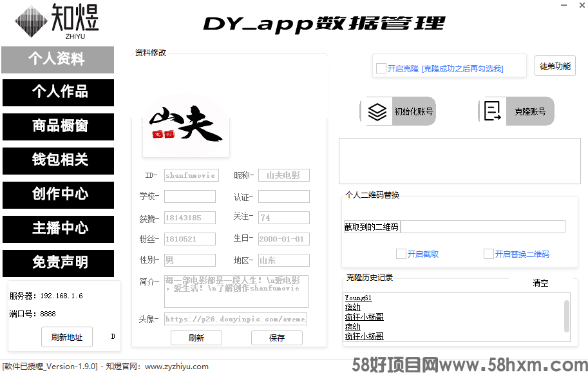The image size is (588, 373).
Task: Minimize the DY_app window
Action: tap(564, 5)
